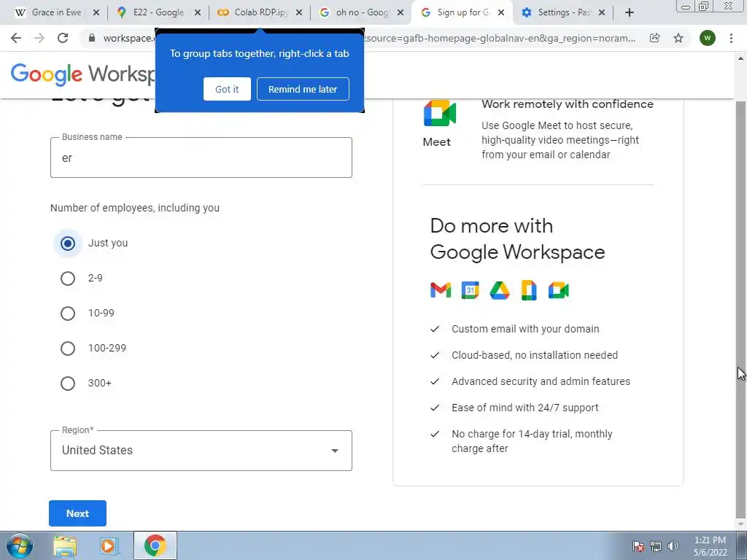Click the Google Drive icon
This screenshot has height=560, width=747.
coord(500,290)
